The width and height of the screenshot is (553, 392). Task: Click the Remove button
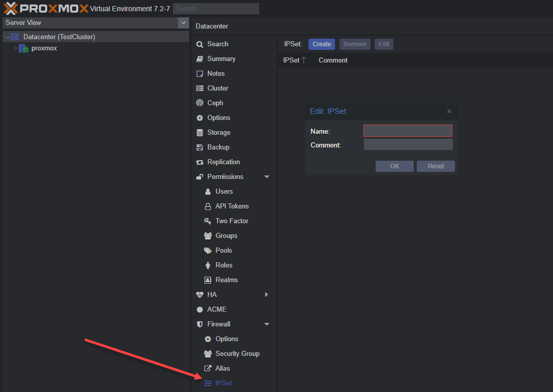coord(355,44)
